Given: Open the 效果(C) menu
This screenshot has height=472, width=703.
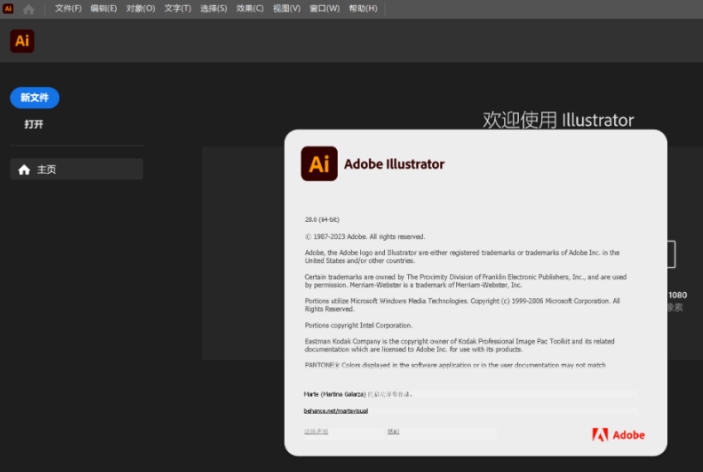Looking at the screenshot, I should point(250,9).
